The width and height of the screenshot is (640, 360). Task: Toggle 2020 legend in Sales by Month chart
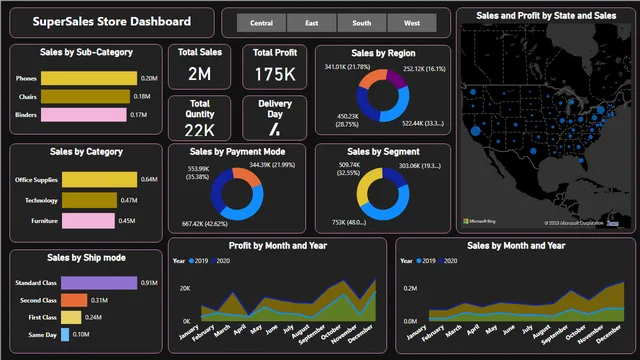point(448,261)
